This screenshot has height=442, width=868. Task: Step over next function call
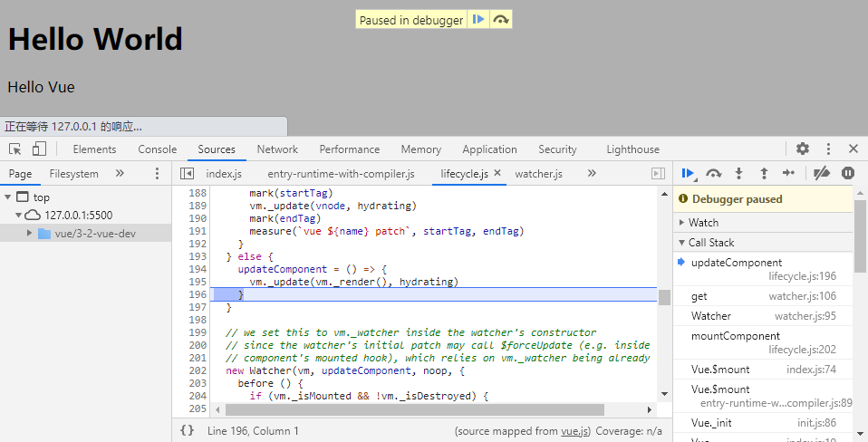(x=714, y=174)
